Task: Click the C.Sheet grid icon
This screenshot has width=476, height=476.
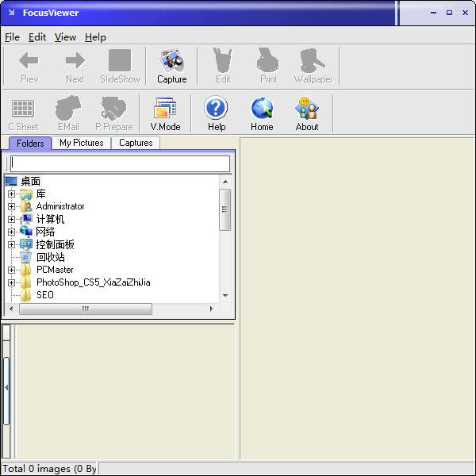Action: (23, 108)
